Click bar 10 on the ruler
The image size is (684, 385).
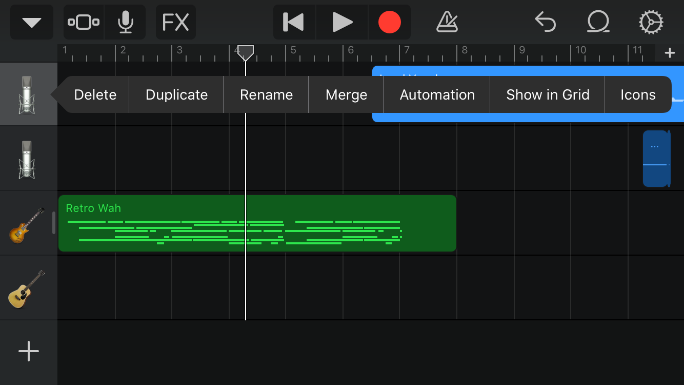581,50
